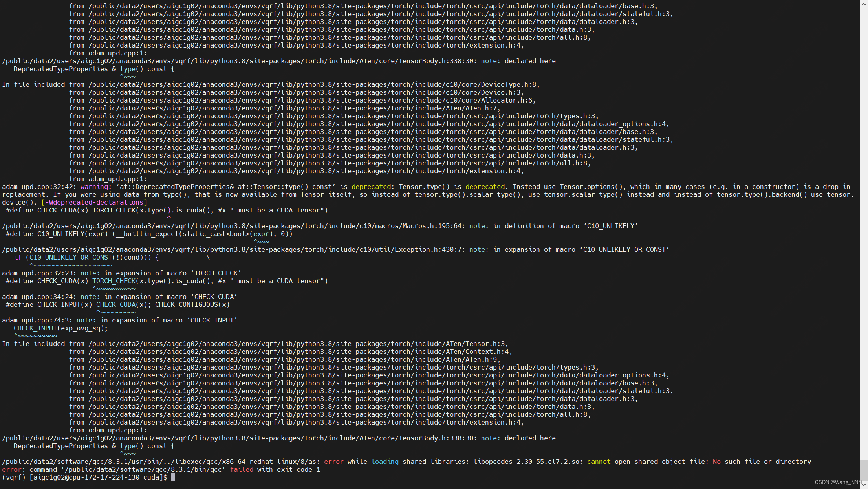Screen dimensions: 868x489
Task: Click 'C10_UNLIKELY_OR_CONST' in the if statement
Action: [x=71, y=257]
